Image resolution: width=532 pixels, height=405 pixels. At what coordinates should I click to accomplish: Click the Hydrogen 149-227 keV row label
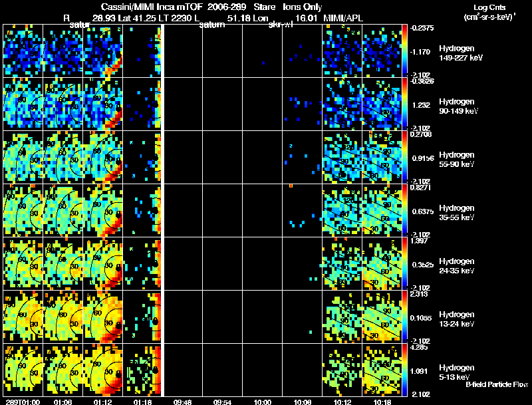tap(460, 53)
